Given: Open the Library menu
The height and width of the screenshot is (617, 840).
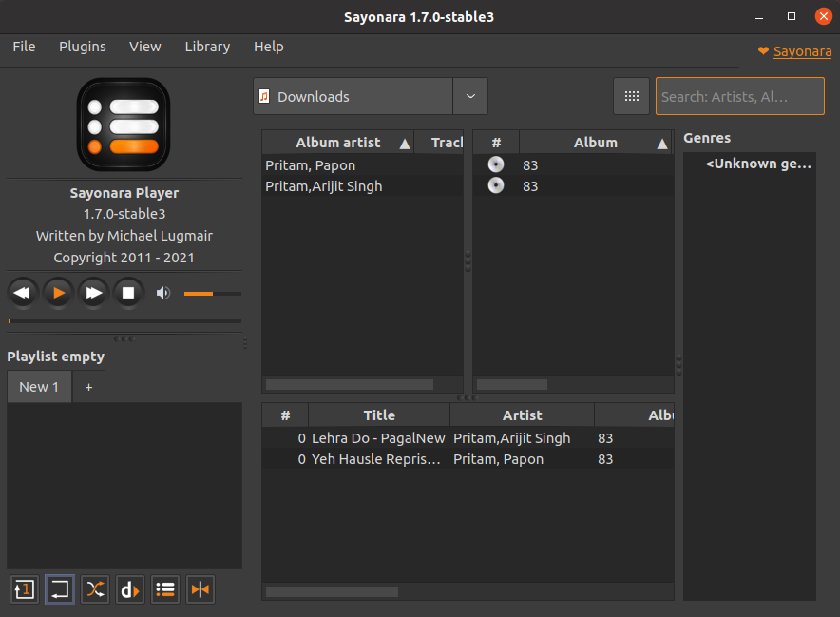Looking at the screenshot, I should [207, 47].
